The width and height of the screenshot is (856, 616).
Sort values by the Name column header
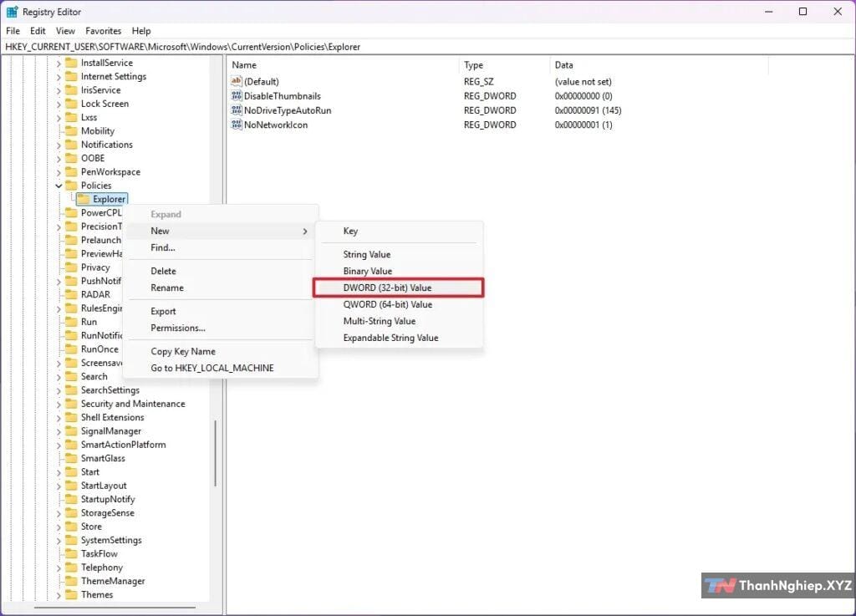[343, 65]
